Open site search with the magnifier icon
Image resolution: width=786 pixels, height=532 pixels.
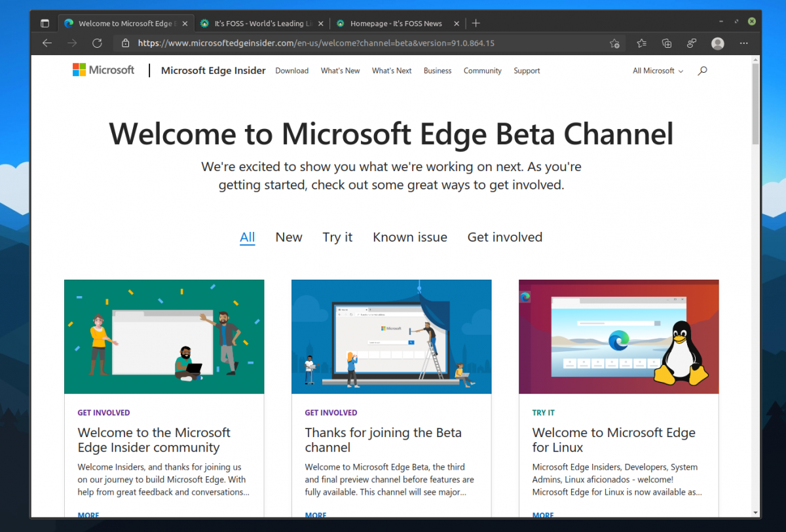(x=702, y=70)
